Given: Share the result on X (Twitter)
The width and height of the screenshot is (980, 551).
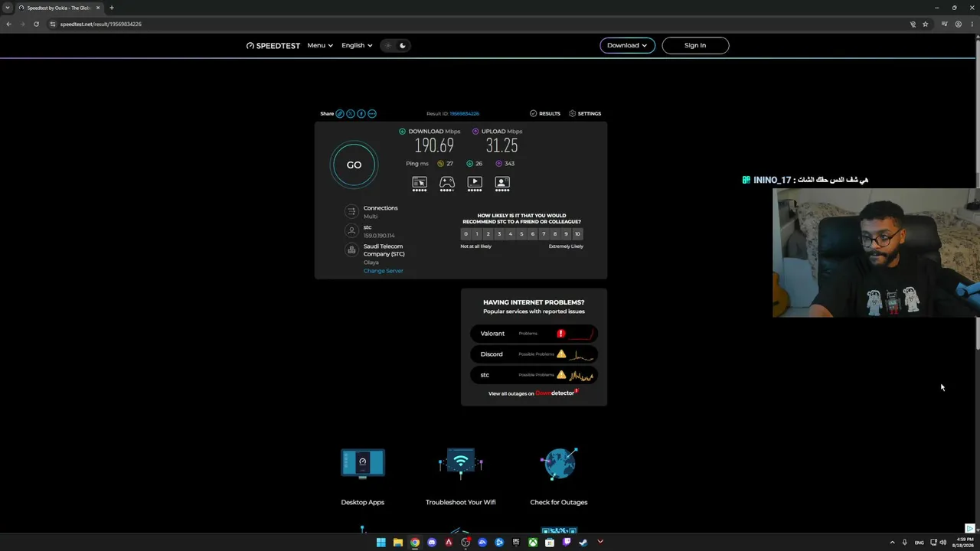Looking at the screenshot, I should pos(351,113).
